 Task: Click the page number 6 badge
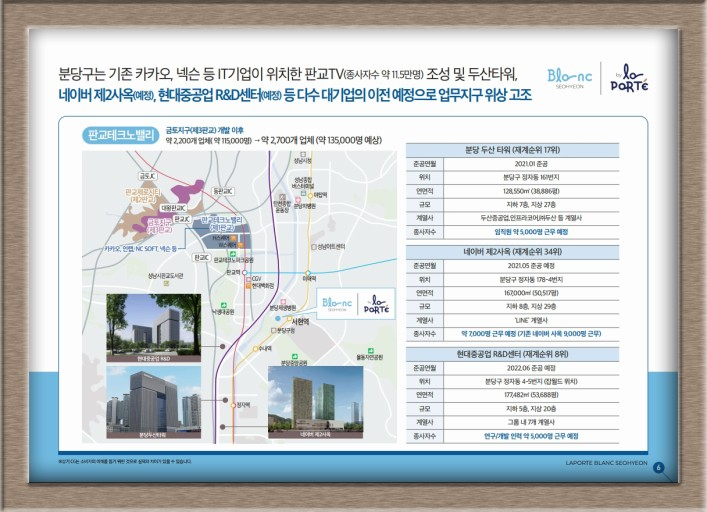coord(658,467)
